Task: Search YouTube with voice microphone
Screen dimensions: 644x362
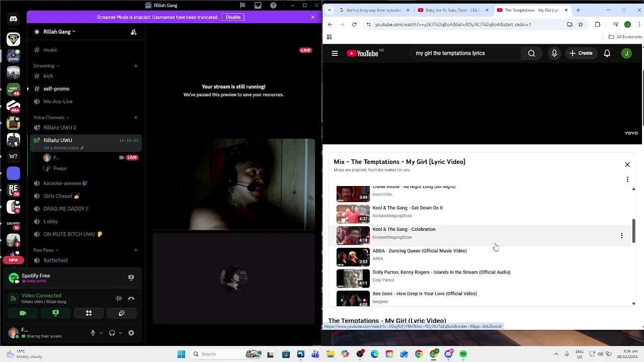Action: (x=554, y=53)
